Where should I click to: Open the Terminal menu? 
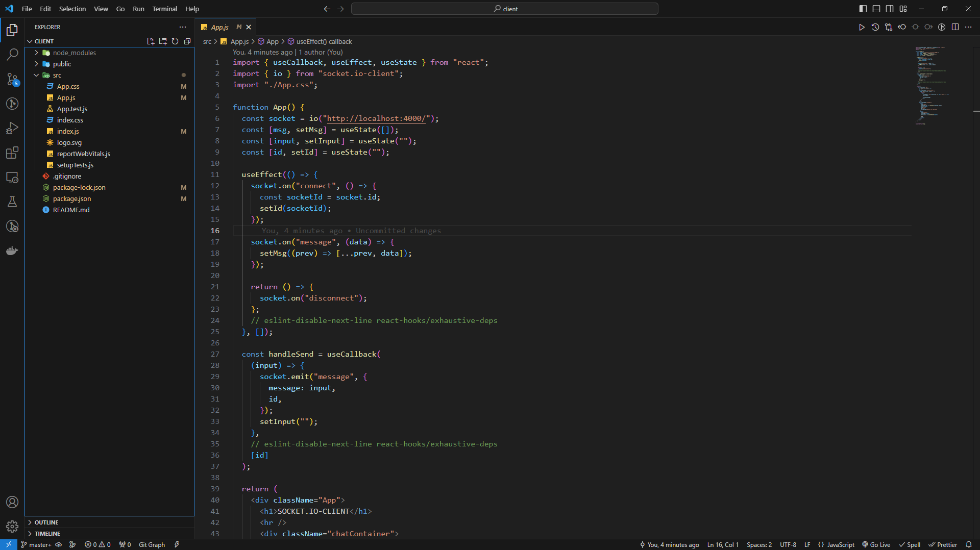pyautogui.click(x=164, y=9)
